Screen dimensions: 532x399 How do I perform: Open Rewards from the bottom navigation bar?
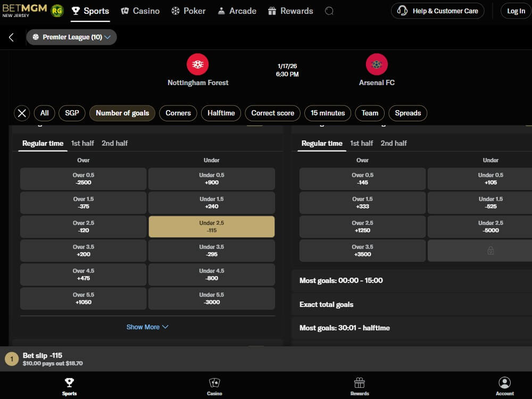360,385
